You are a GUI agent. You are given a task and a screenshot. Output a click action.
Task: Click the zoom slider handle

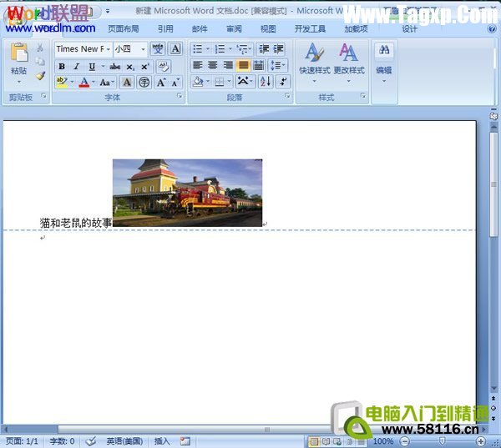[443, 441]
